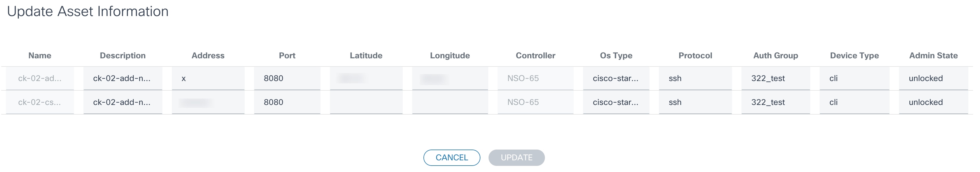The width and height of the screenshot is (980, 172).
Task: Click second row empty Latitude field
Action: tap(366, 102)
